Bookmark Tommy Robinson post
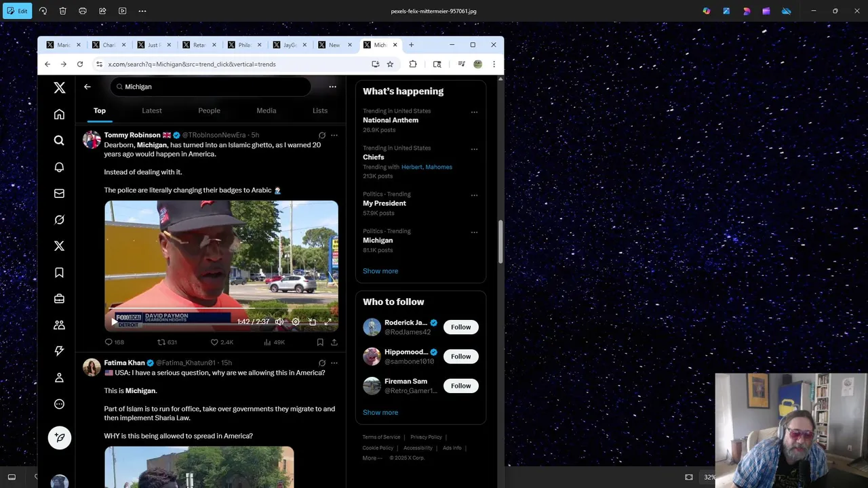868x488 pixels. click(x=320, y=342)
